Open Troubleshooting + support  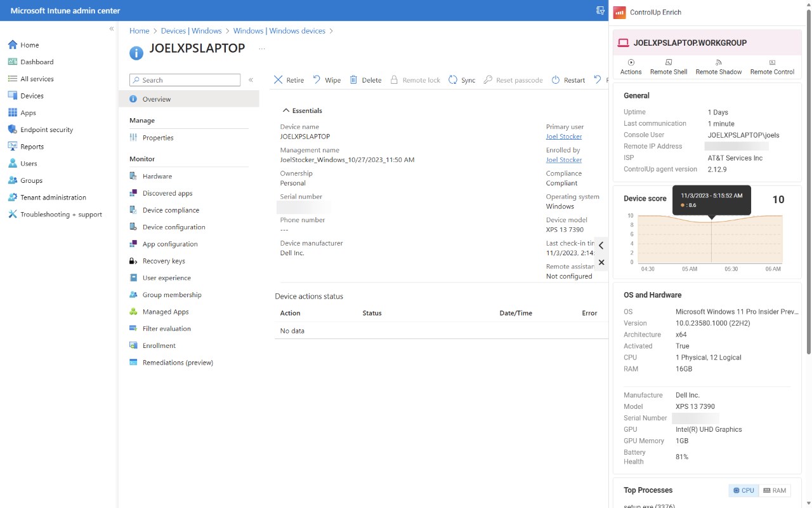point(55,214)
